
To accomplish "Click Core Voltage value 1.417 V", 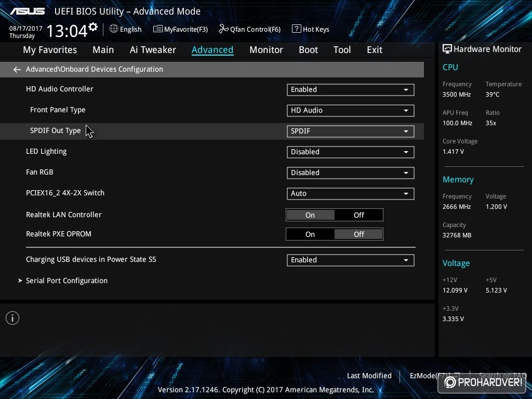I will click(453, 151).
